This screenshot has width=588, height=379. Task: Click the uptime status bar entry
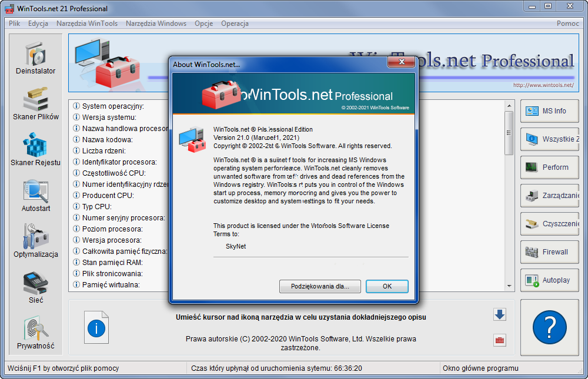click(276, 368)
